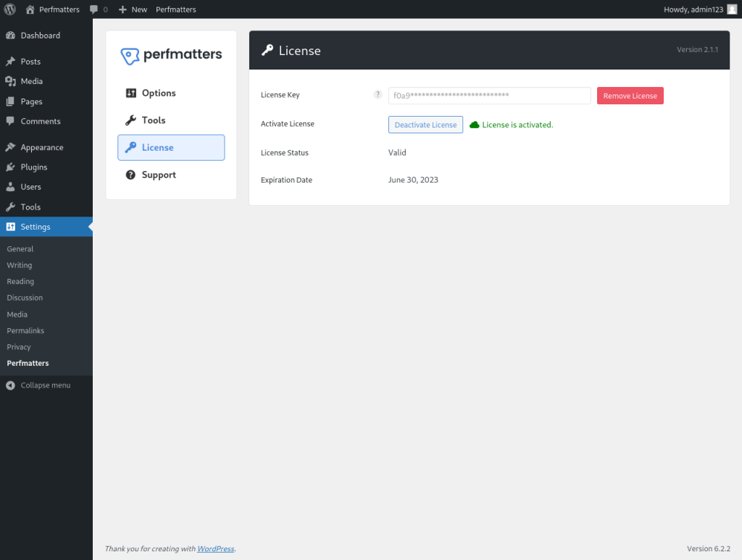The width and height of the screenshot is (742, 560).
Task: Click the License Key help question icon
Action: (377, 95)
